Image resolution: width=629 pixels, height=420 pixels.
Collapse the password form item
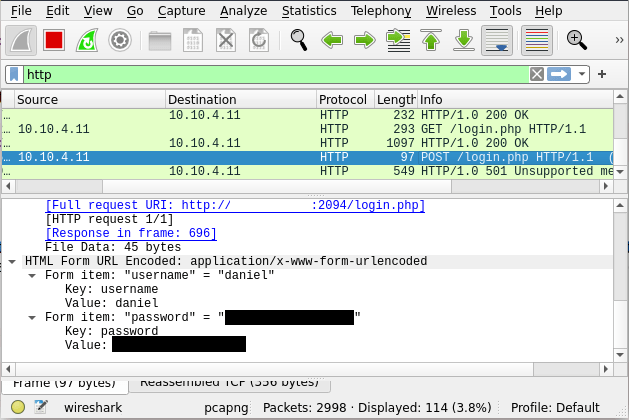tap(32, 318)
